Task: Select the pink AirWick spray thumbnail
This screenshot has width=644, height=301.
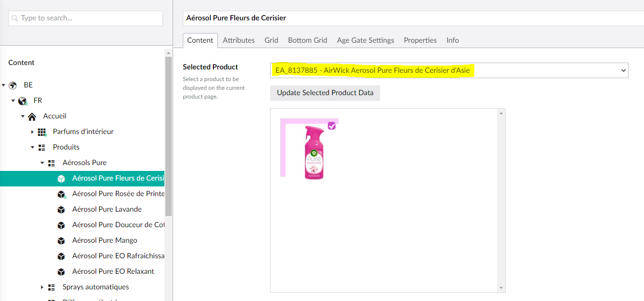Action: [x=314, y=152]
